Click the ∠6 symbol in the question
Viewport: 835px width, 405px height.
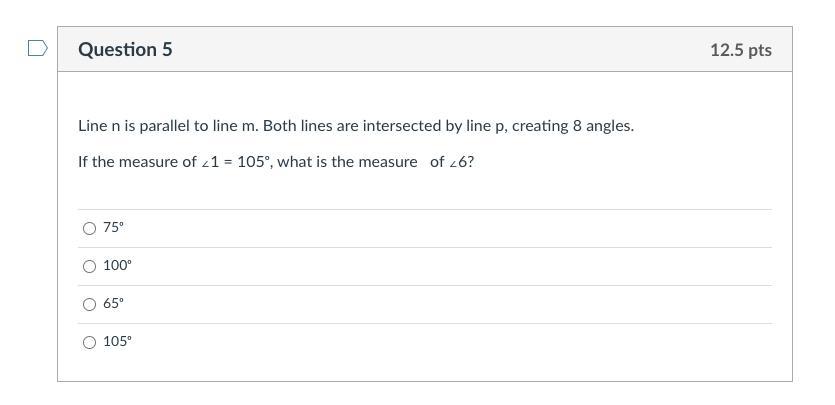point(461,162)
